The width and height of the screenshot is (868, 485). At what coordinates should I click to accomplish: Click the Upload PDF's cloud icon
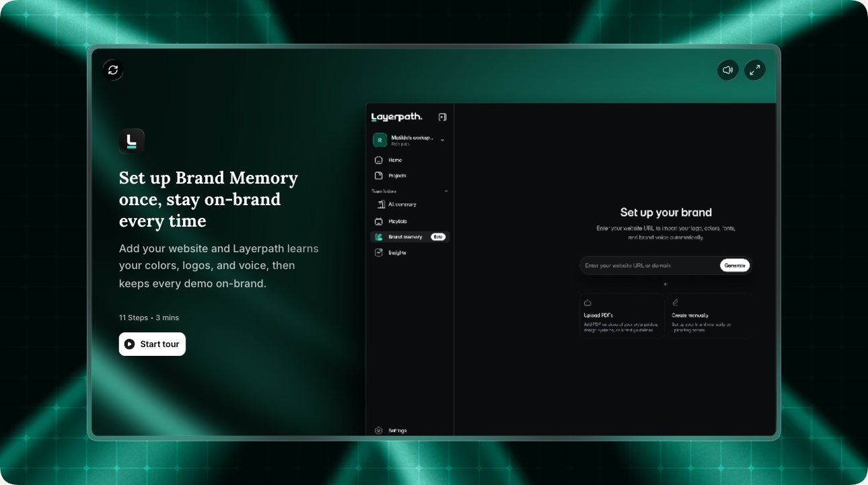click(x=587, y=303)
